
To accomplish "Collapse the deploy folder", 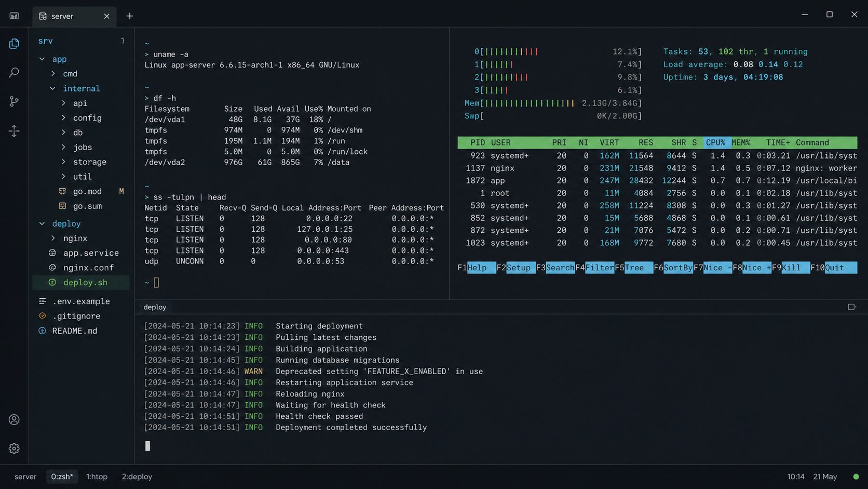I will pos(42,223).
